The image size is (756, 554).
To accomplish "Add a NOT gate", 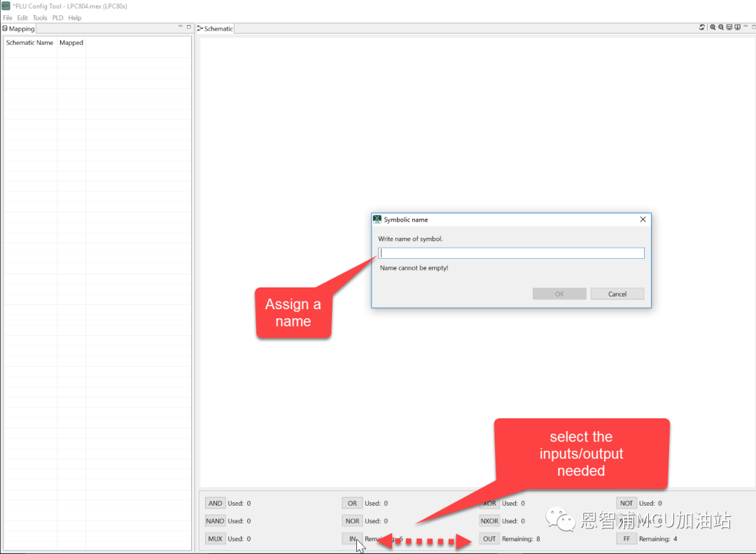I will [x=626, y=503].
